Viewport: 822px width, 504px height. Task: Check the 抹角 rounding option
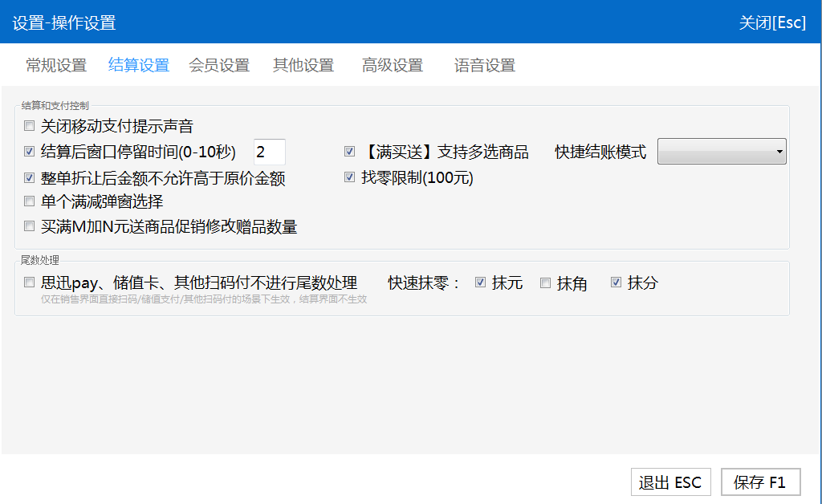(546, 282)
